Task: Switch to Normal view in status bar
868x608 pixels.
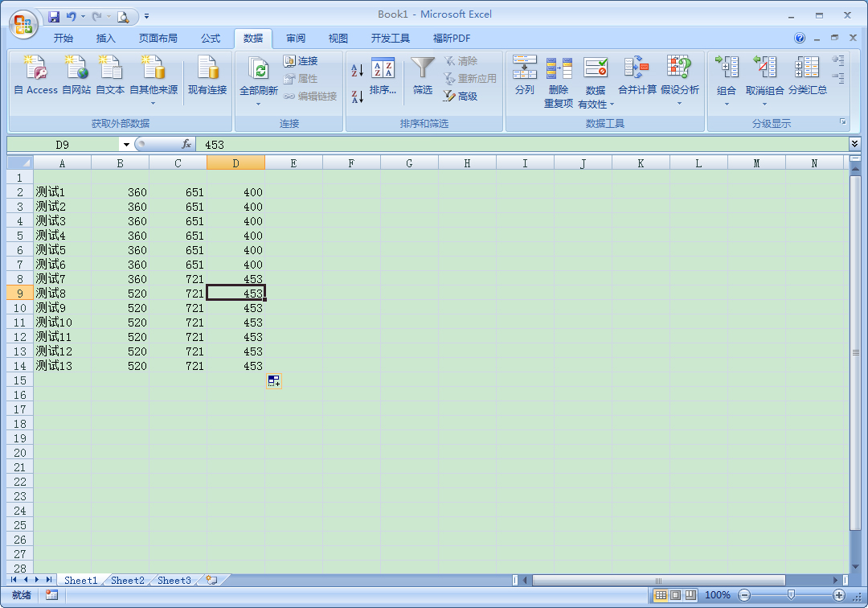Action: click(661, 595)
